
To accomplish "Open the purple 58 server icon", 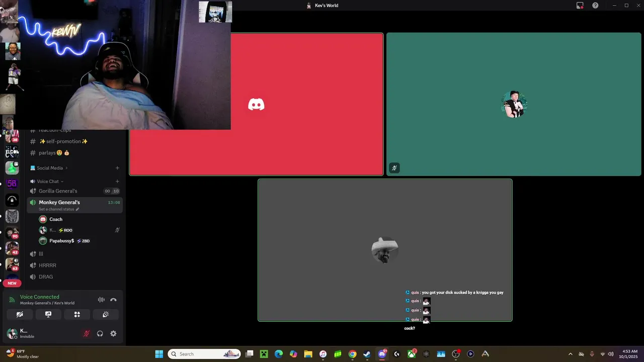I will [x=12, y=184].
